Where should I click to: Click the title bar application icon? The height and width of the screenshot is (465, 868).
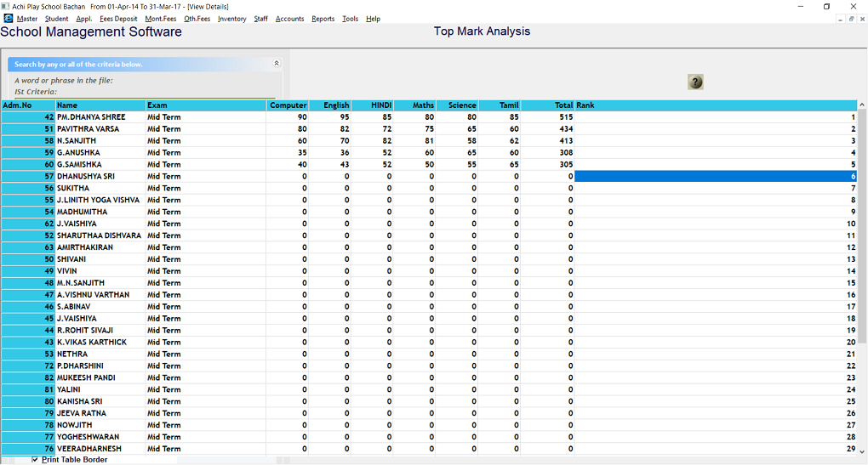[x=6, y=6]
